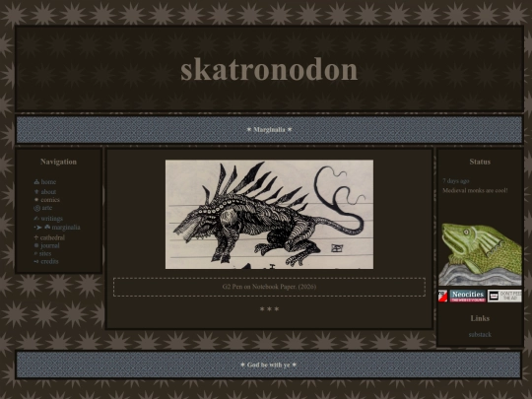
Task: Open the home navigation link
Action: click(48, 182)
